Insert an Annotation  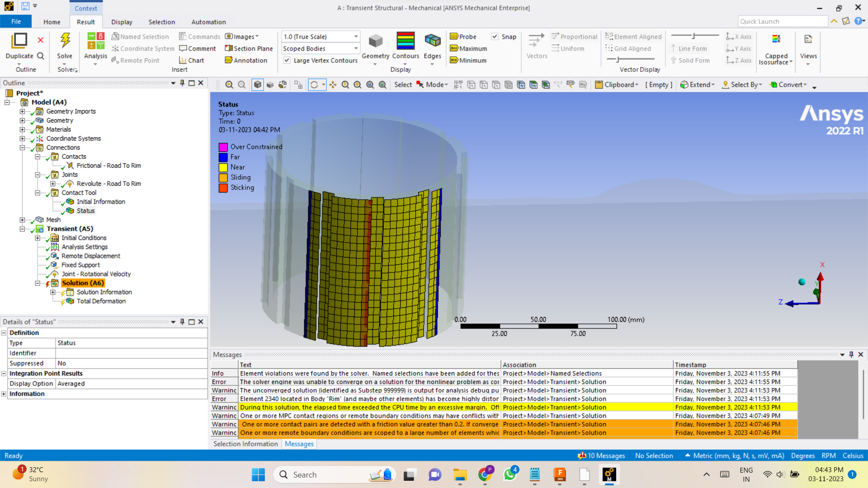point(246,60)
